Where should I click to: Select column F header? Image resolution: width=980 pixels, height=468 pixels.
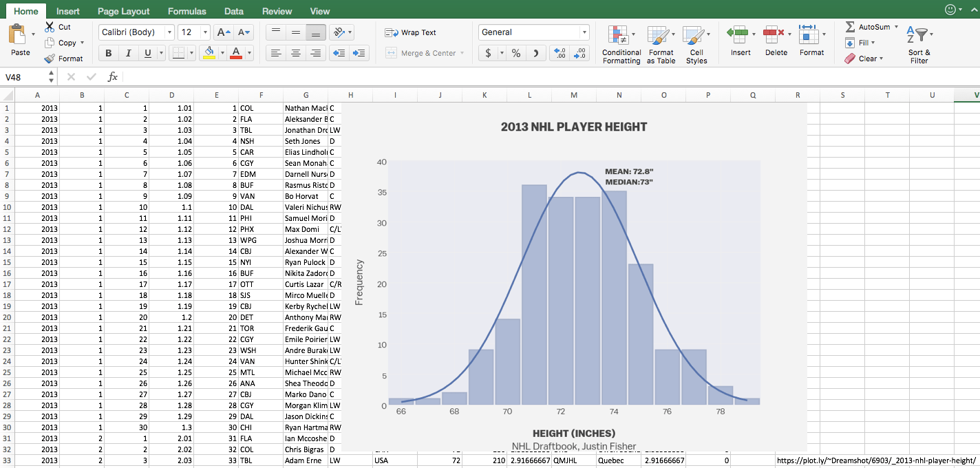coord(261,95)
